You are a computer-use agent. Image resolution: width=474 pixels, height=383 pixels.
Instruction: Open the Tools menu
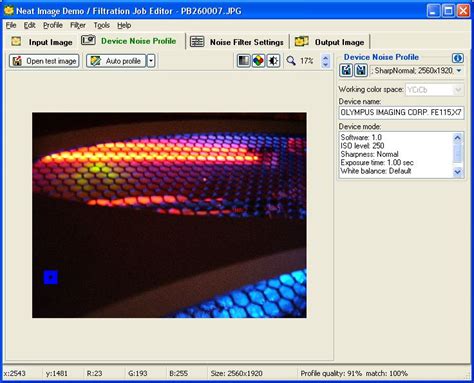point(101,25)
